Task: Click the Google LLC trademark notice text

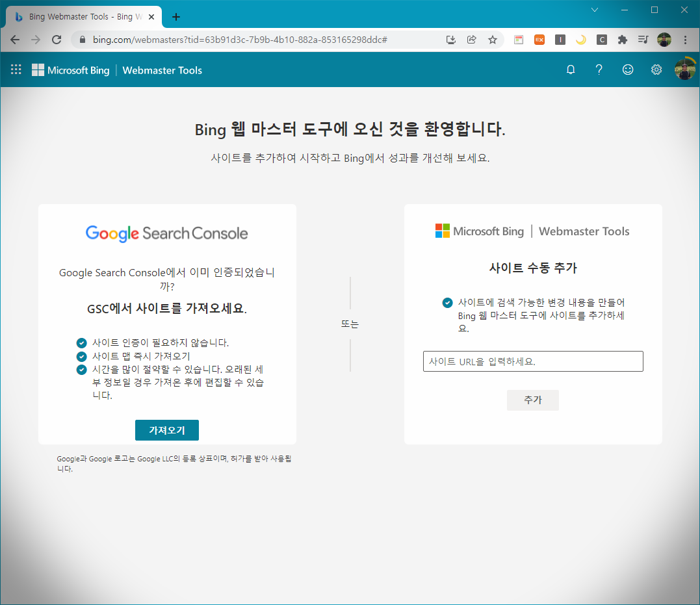Action: click(x=174, y=463)
